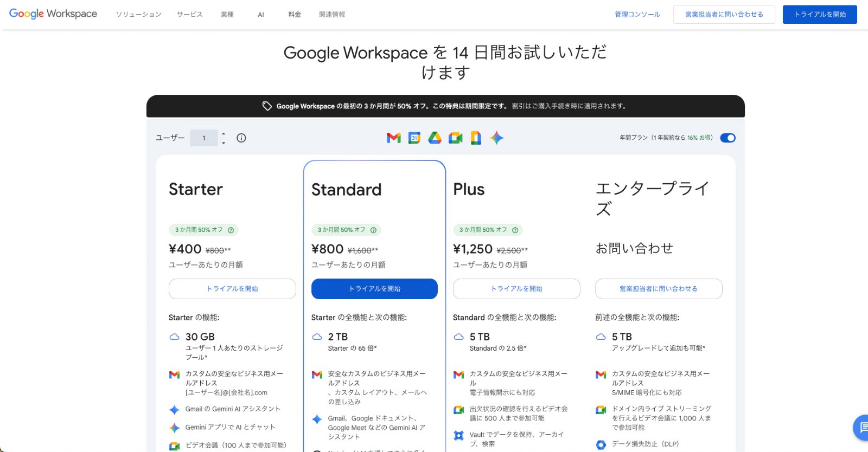The image size is (868, 452).
Task: Toggle the annual plan switch
Action: [x=727, y=138]
